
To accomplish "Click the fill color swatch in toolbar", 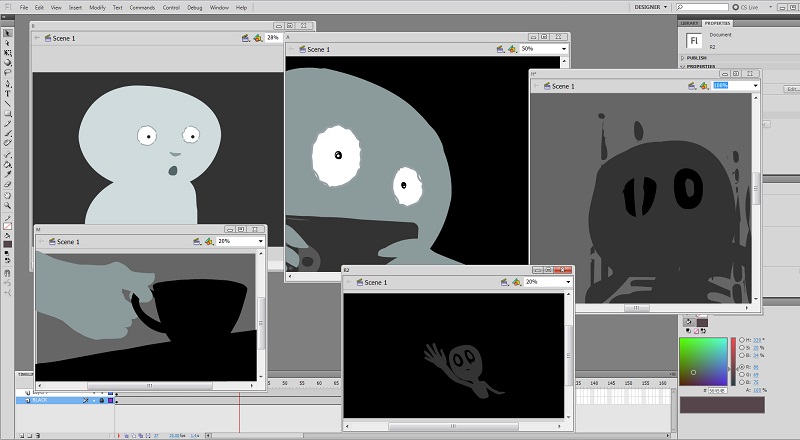I will pos(7,244).
